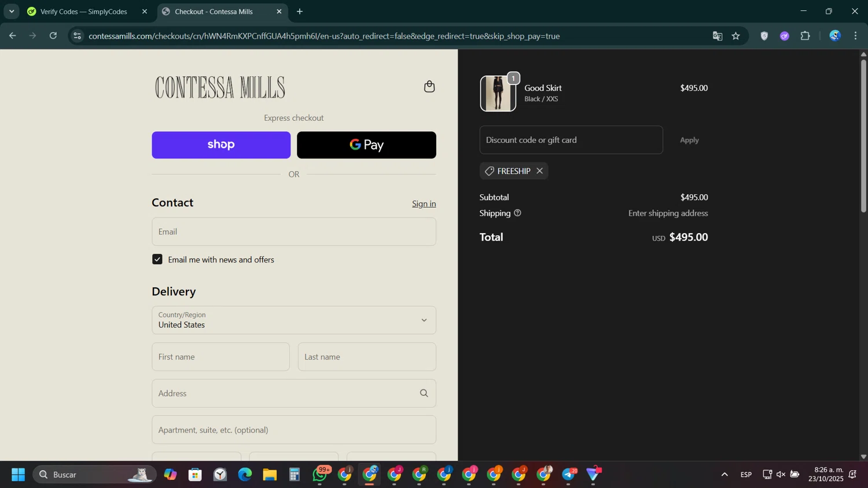Show hidden system tray icons
This screenshot has width=868, height=488.
click(x=724, y=475)
